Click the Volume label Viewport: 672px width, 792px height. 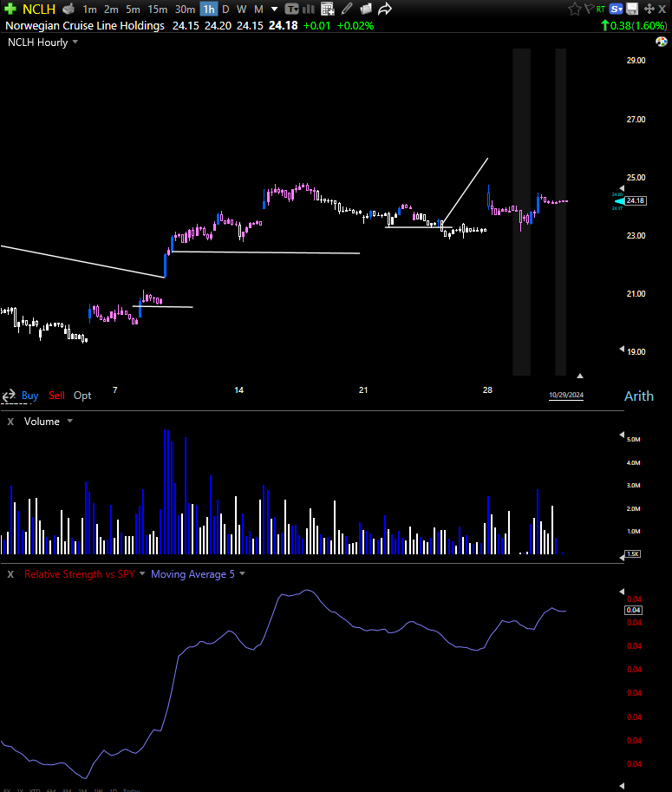(42, 422)
